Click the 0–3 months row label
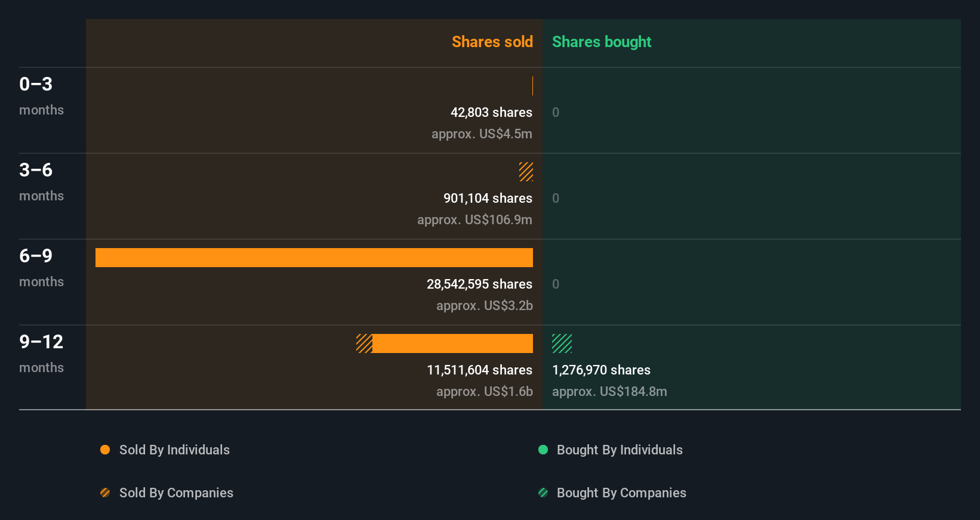This screenshot has height=520, width=980. pyautogui.click(x=41, y=95)
